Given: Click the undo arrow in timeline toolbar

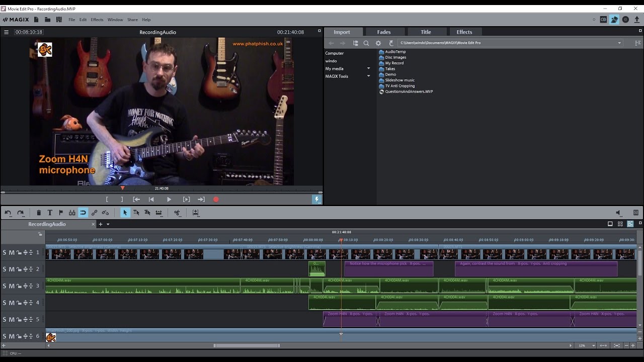Looking at the screenshot, I should point(8,213).
